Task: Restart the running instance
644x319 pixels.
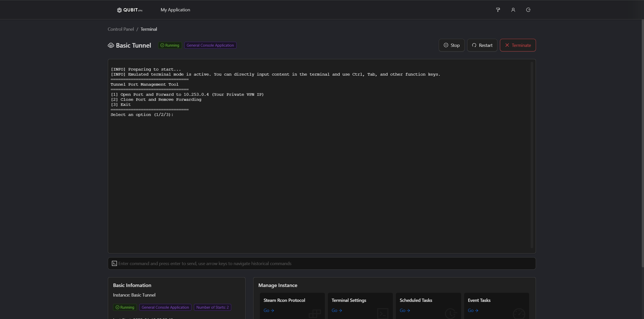Action: point(482,45)
